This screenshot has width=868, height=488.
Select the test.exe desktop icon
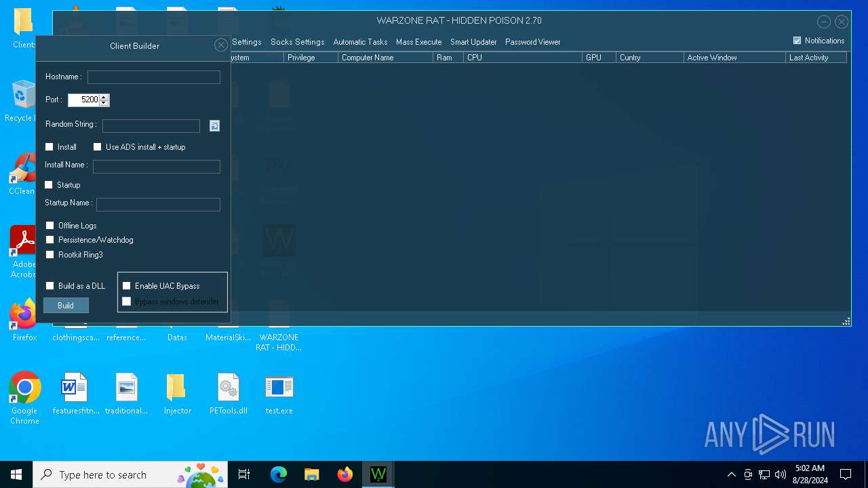coord(279,393)
